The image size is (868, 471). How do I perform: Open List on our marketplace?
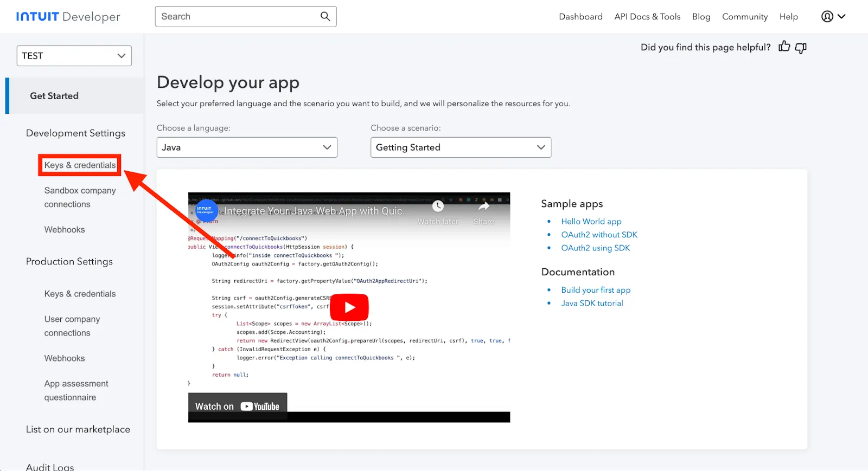pyautogui.click(x=78, y=429)
